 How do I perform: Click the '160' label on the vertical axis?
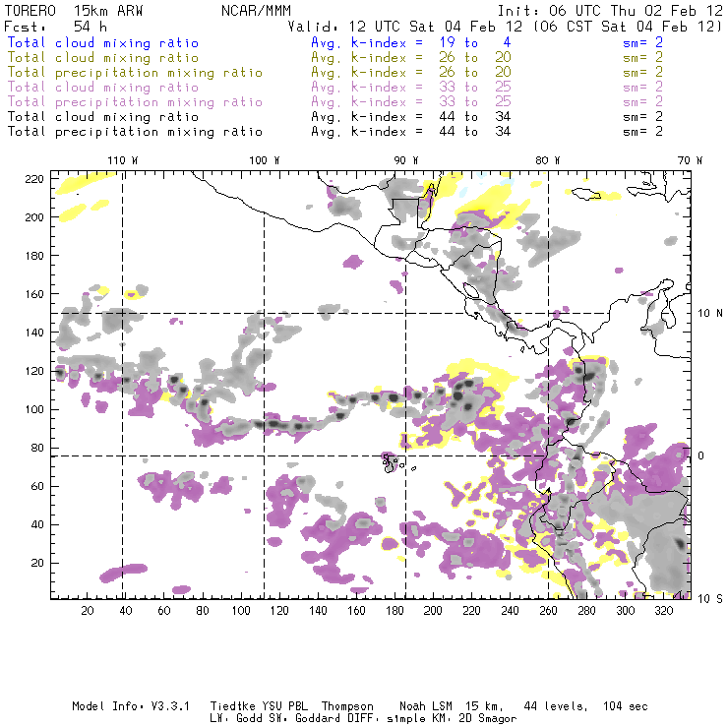(33, 294)
